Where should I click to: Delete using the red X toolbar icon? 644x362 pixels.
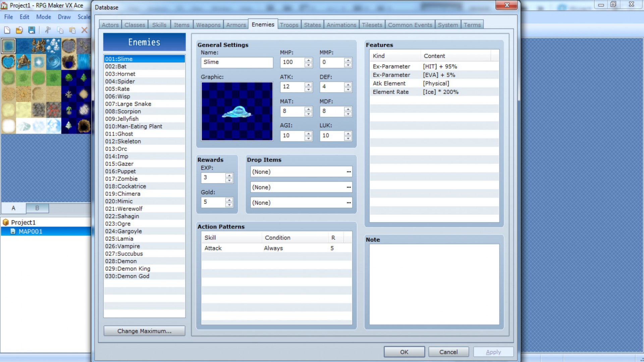tap(85, 30)
